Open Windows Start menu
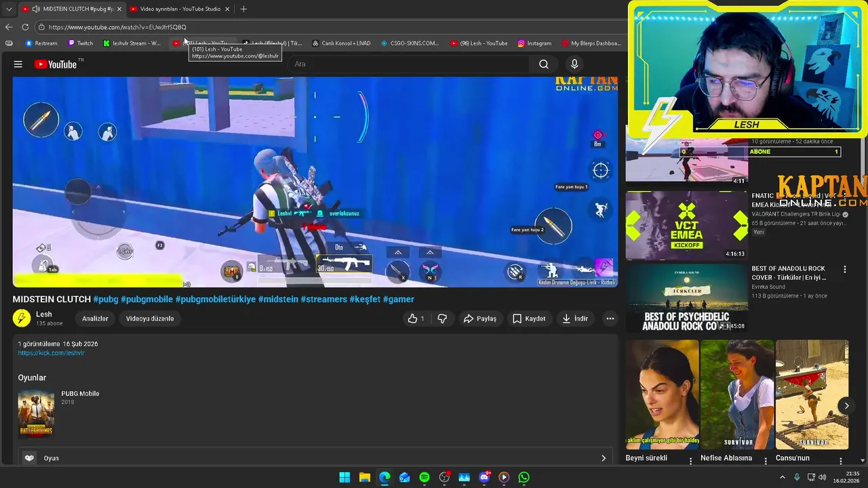 [344, 477]
